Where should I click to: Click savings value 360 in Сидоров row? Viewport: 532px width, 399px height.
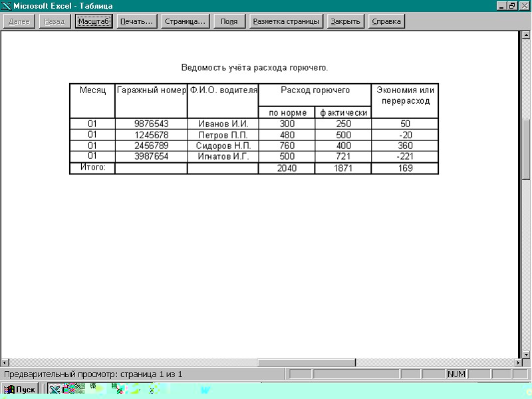pyautogui.click(x=405, y=146)
